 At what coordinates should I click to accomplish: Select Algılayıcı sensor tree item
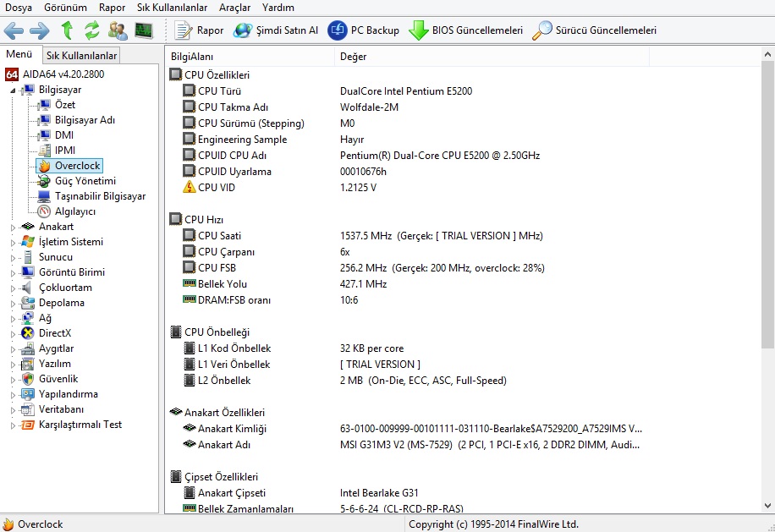pyautogui.click(x=75, y=211)
